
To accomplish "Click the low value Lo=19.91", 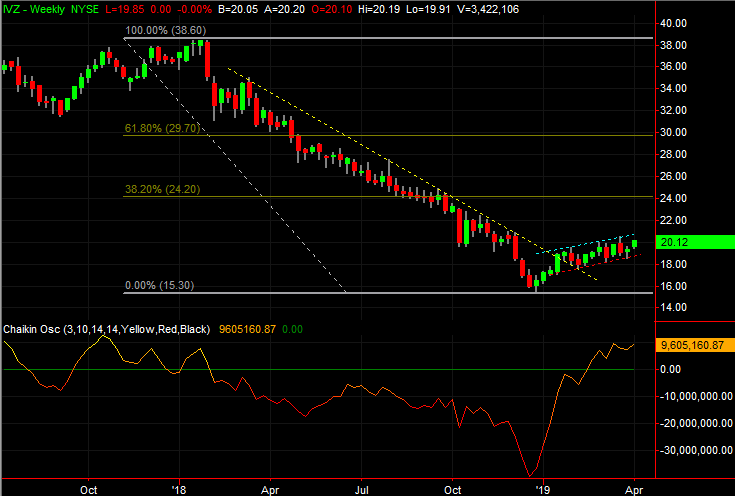I will [x=427, y=9].
